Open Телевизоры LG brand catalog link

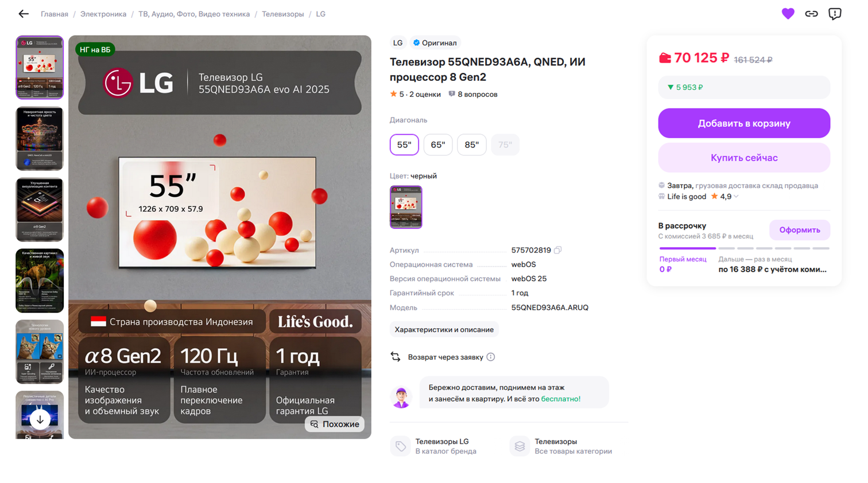point(442,442)
